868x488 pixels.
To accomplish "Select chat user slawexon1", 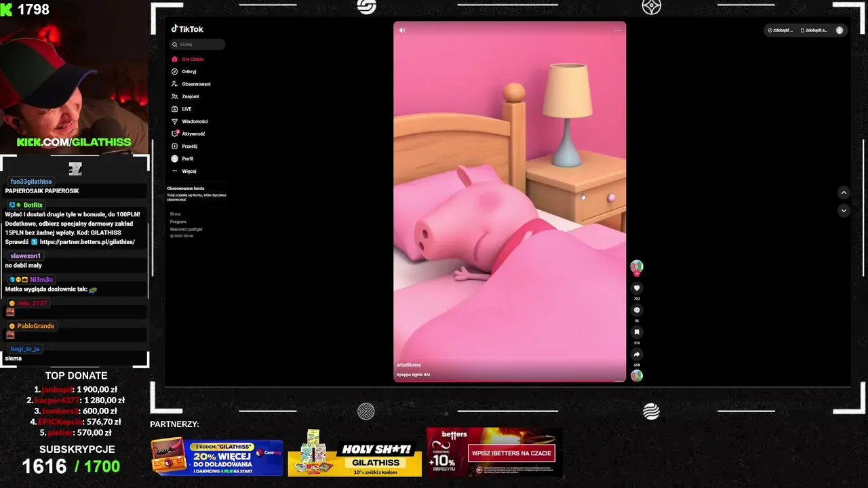I will [26, 256].
